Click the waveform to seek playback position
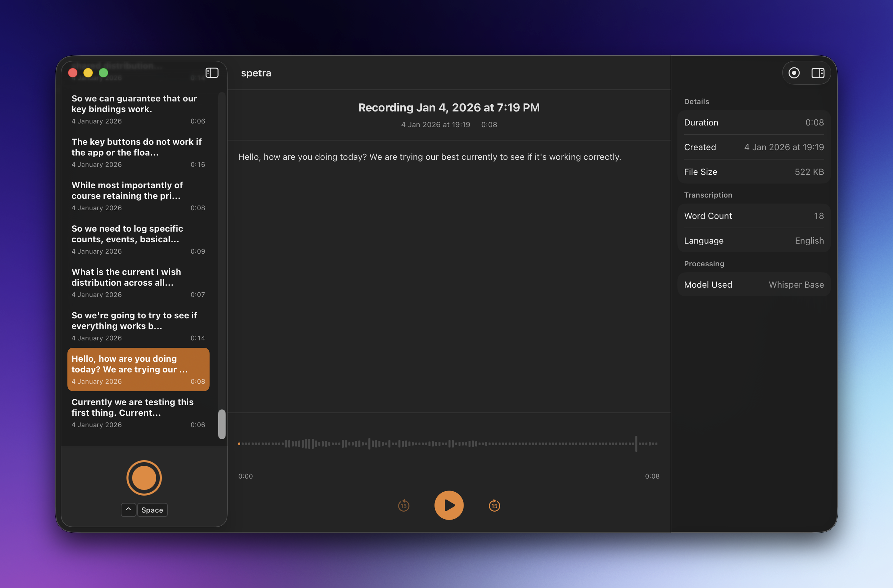 point(449,444)
